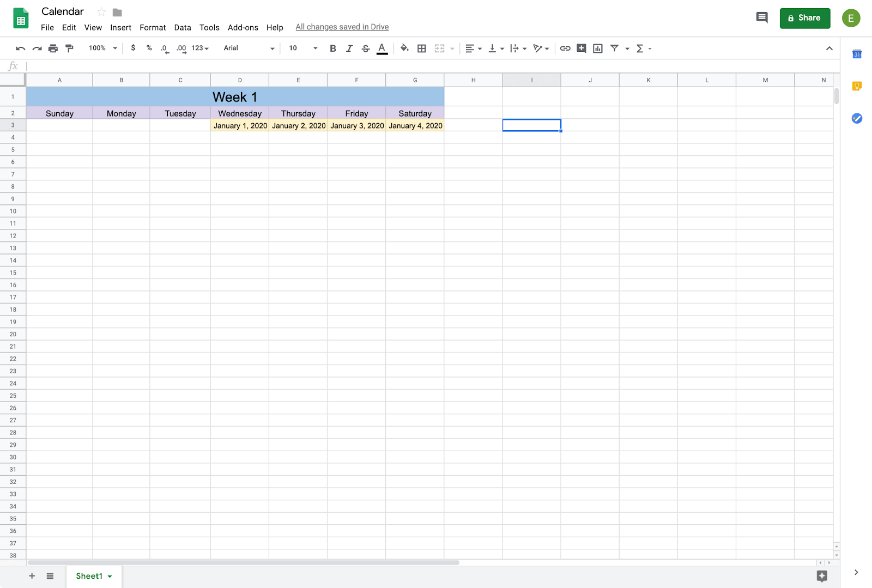Rename the document title Calendar

point(63,11)
